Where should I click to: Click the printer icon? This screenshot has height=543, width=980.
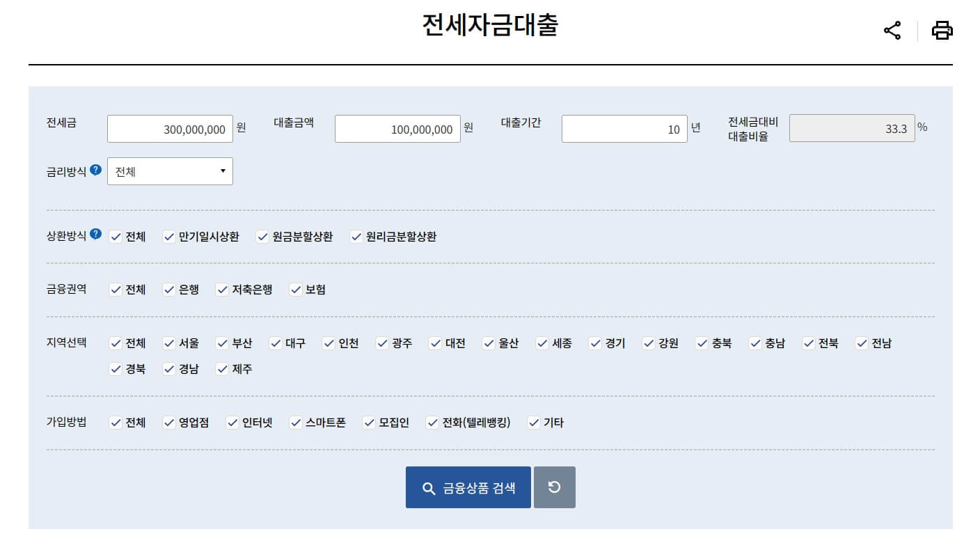(x=942, y=31)
